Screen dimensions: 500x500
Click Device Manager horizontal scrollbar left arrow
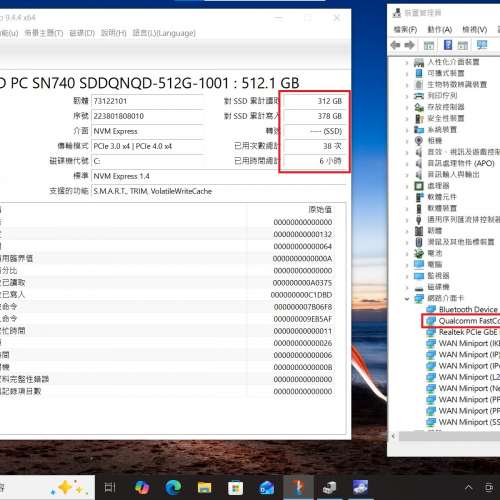pyautogui.click(x=393, y=436)
